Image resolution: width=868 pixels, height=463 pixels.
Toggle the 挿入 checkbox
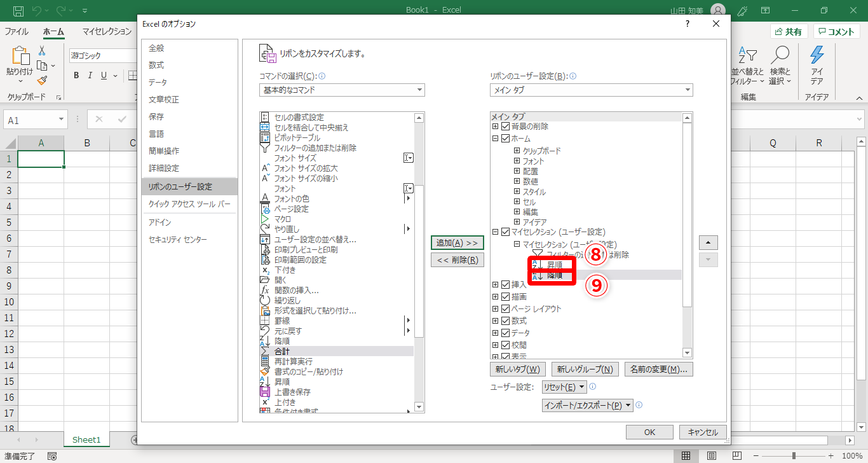coord(506,284)
